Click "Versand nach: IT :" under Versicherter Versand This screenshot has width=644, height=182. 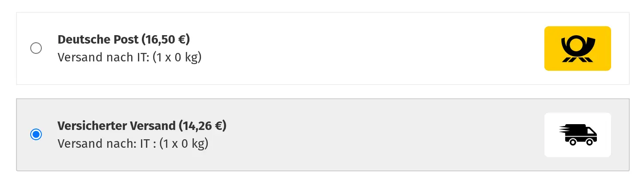click(x=107, y=144)
